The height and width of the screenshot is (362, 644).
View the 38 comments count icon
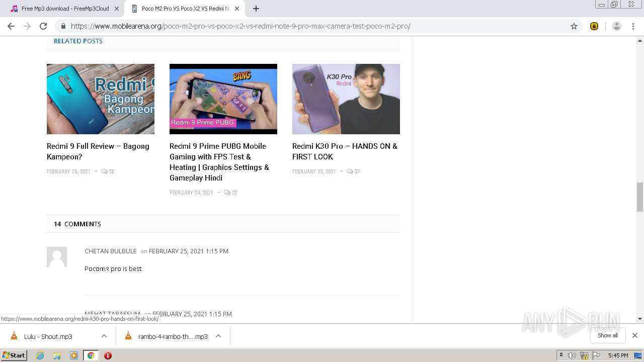click(x=108, y=171)
